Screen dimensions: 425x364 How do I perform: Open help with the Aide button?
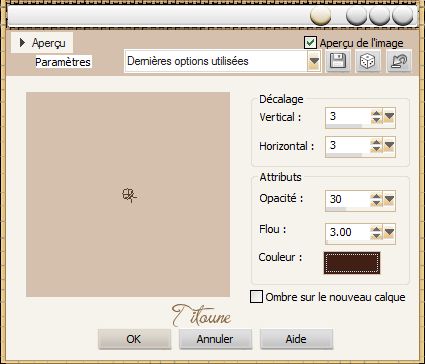[296, 339]
